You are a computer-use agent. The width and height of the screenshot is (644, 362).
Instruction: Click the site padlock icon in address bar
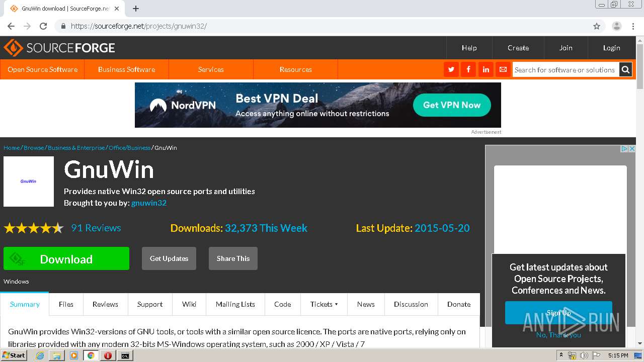63,26
